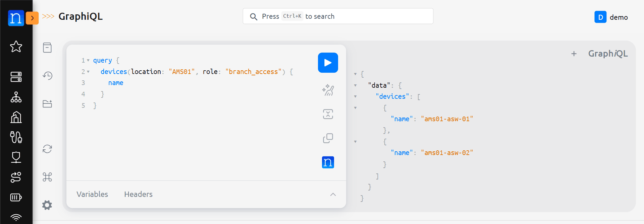Re-fetch the GraphQL schema
This screenshot has width=644, height=224.
47,149
